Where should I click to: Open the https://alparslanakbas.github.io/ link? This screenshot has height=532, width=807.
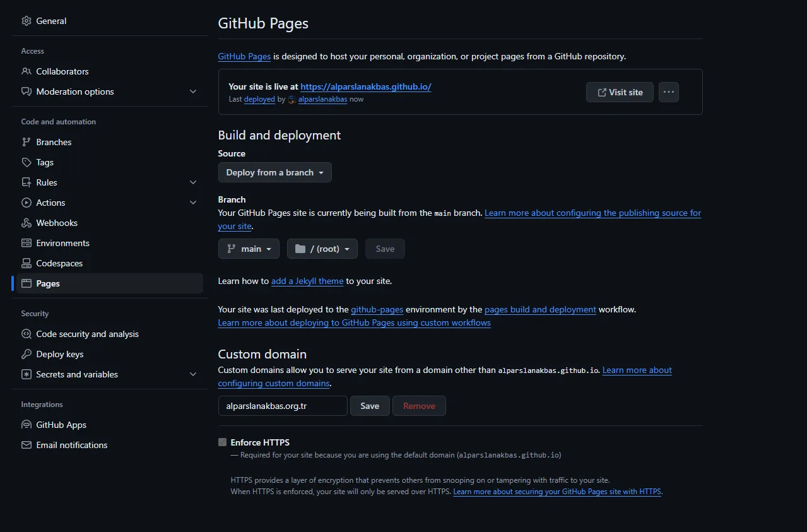366,87
